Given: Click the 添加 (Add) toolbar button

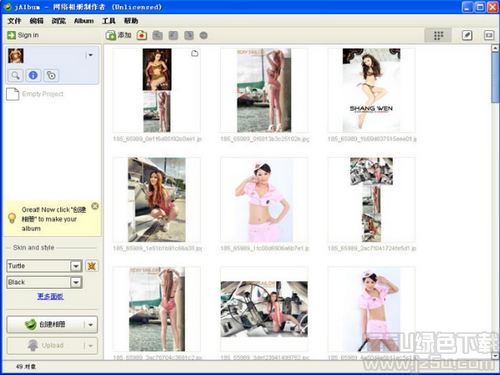Looking at the screenshot, I should pos(118,35).
